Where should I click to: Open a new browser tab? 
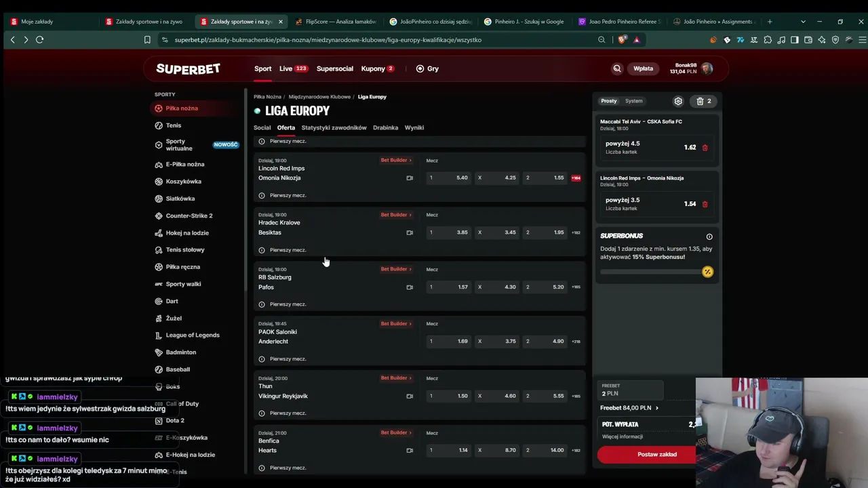[769, 22]
